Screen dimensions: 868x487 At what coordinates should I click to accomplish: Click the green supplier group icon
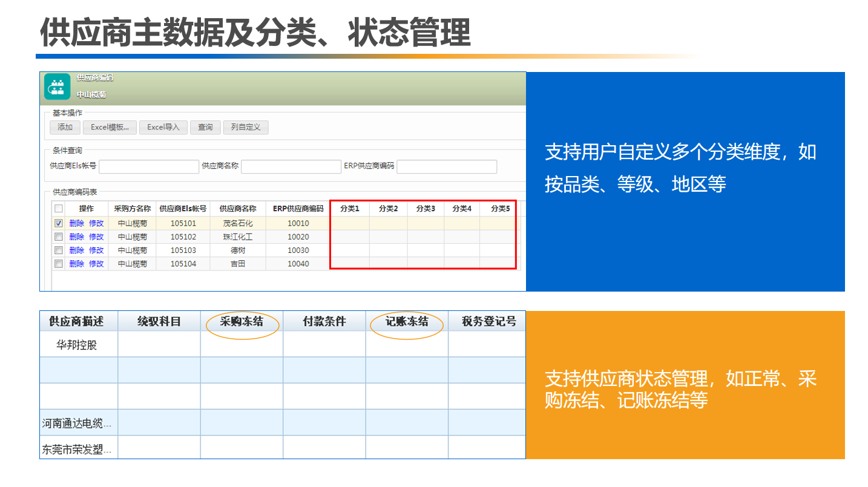(x=58, y=87)
